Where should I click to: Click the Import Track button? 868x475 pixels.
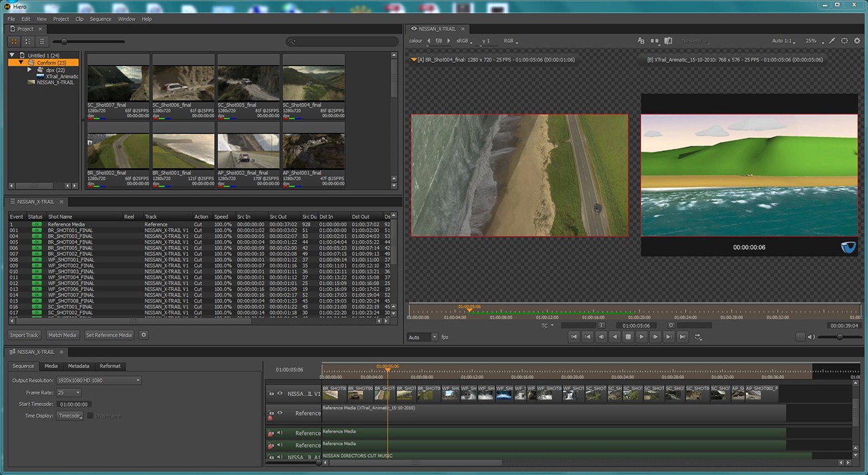[x=25, y=335]
